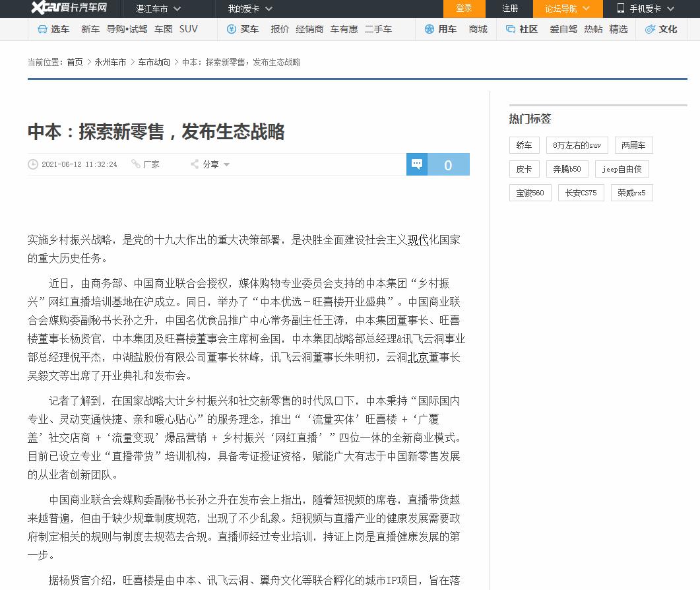Click the steering wheel icon beside 用车

coord(429,29)
